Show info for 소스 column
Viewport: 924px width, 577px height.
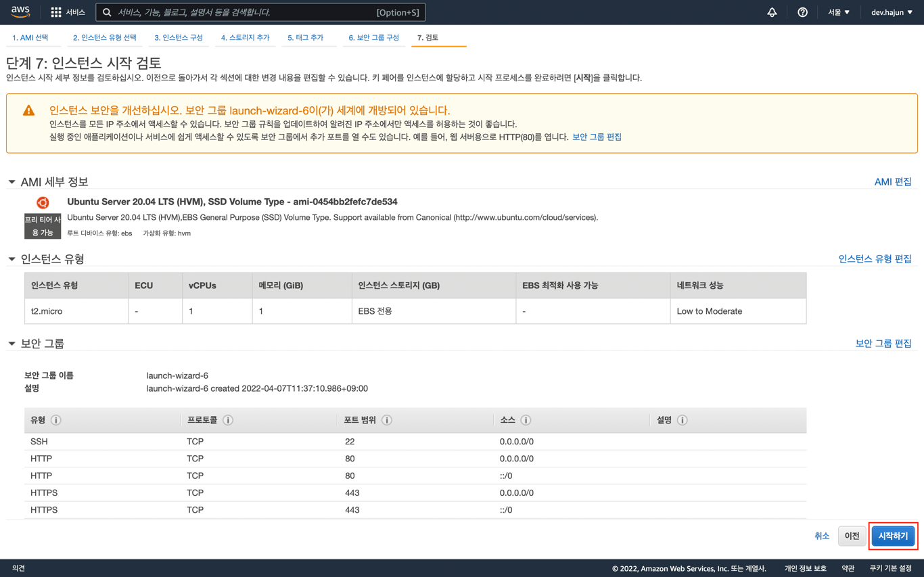click(526, 420)
